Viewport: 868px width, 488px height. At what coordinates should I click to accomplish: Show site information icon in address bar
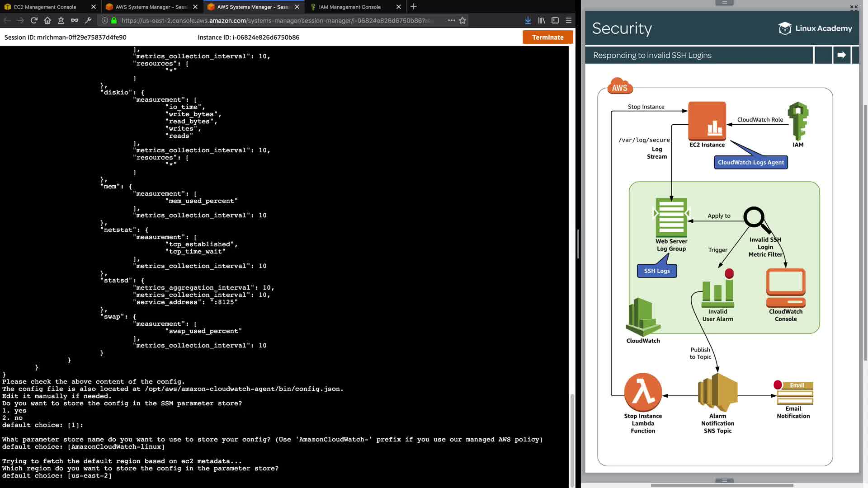104,20
